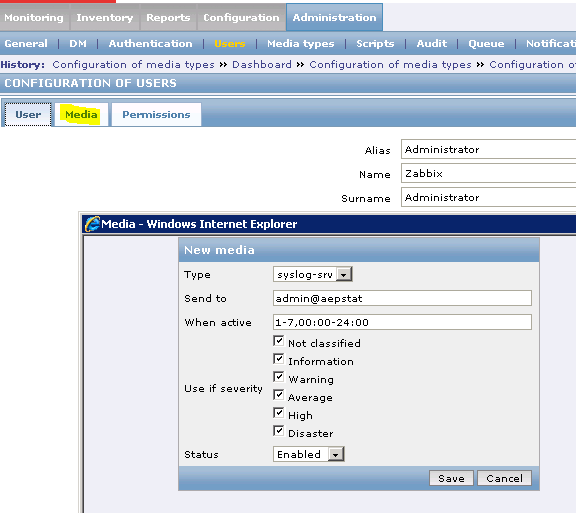Switch to the Media tab
This screenshot has width=576, height=513.
[x=81, y=115]
